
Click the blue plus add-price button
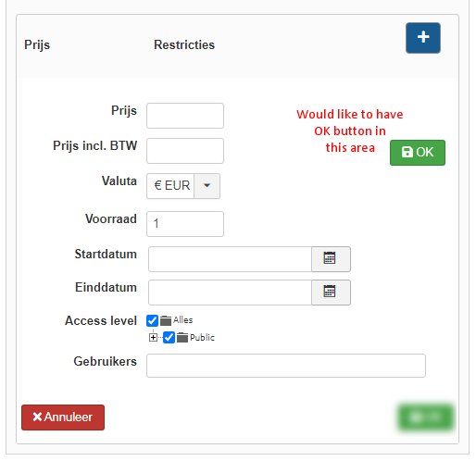[x=422, y=38]
